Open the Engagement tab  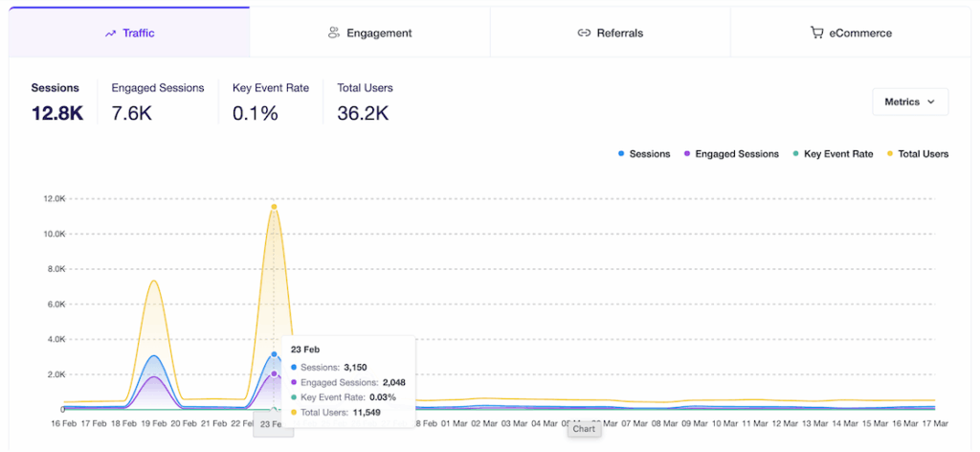tap(370, 33)
